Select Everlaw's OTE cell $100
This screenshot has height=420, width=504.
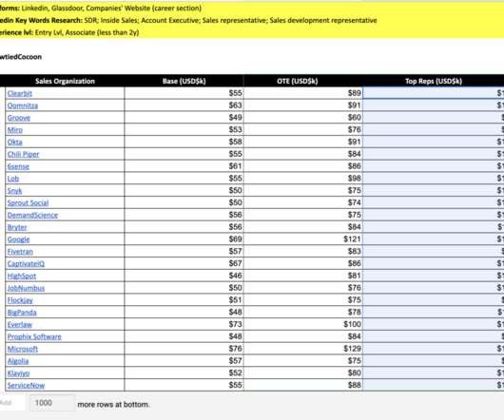[303, 324]
